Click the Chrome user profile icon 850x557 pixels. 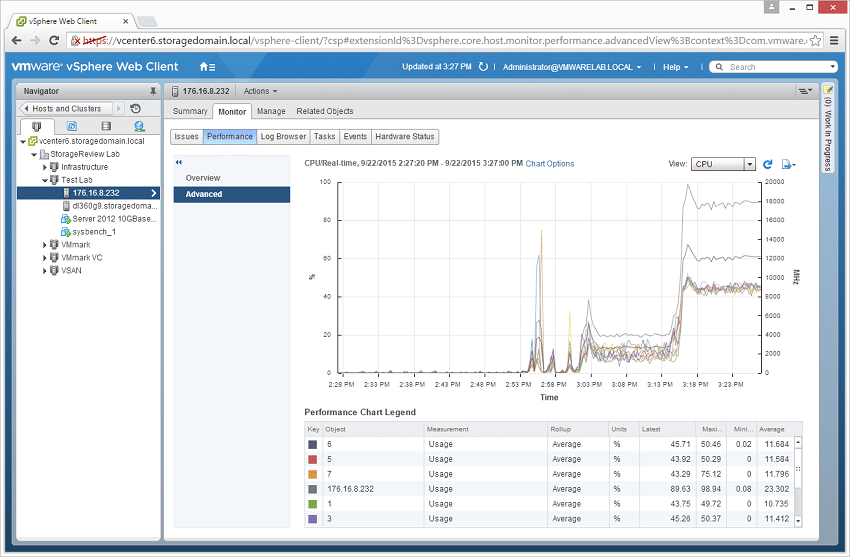click(x=771, y=7)
